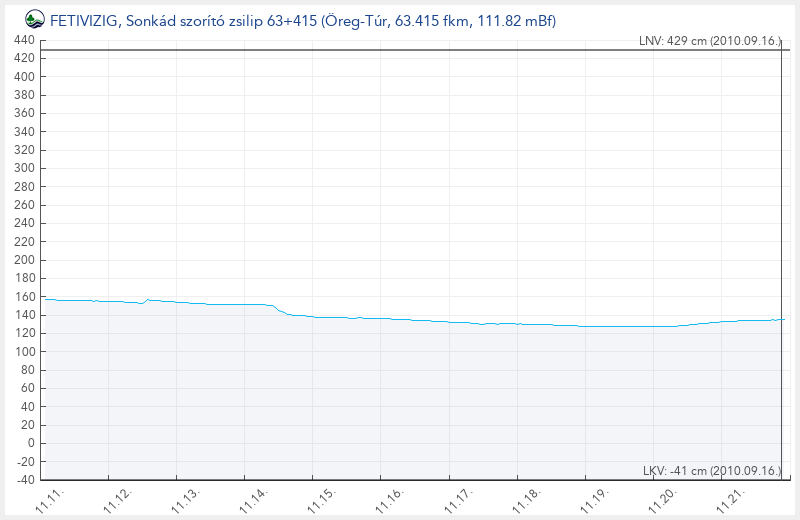The width and height of the screenshot is (800, 520).
Task: Click the -40 value on vertical axis
Action: coord(24,480)
